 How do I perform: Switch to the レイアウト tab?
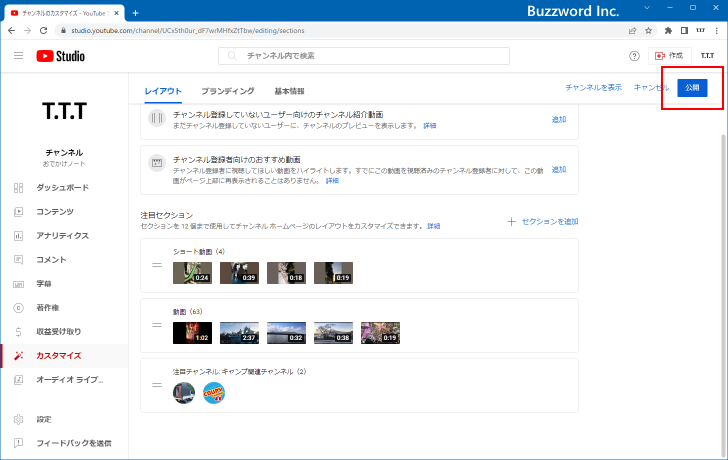pyautogui.click(x=163, y=91)
